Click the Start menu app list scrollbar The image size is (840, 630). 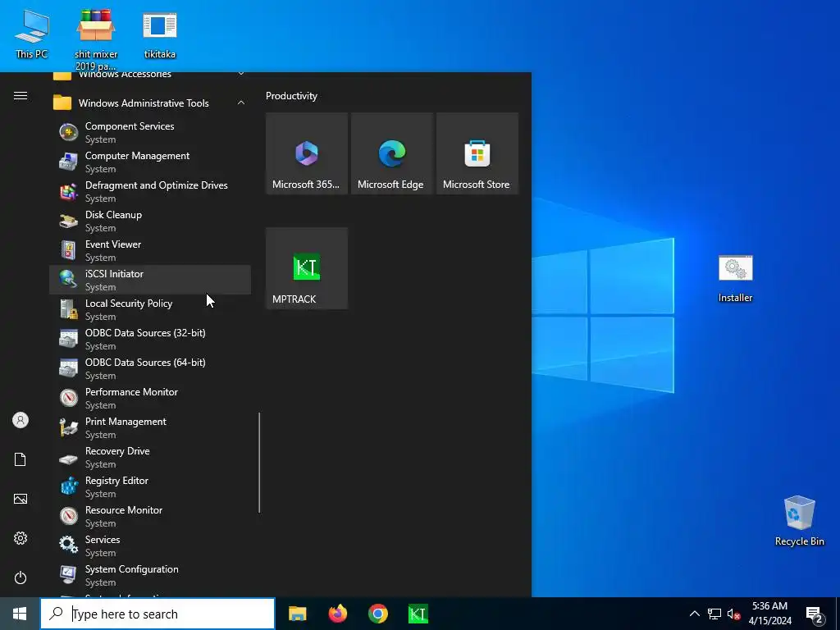259,463
